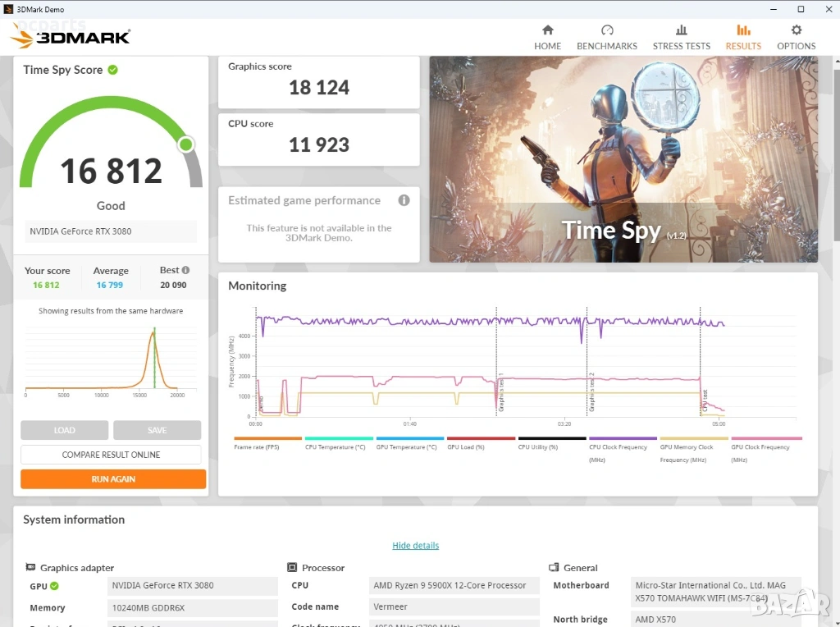Open Options gear icon
The image size is (840, 627).
pyautogui.click(x=796, y=30)
